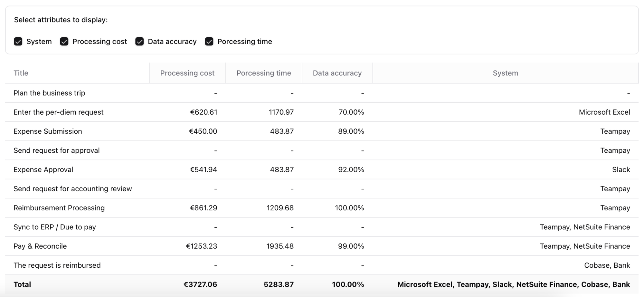The width and height of the screenshot is (644, 297).
Task: Click the System table column header
Action: (505, 73)
